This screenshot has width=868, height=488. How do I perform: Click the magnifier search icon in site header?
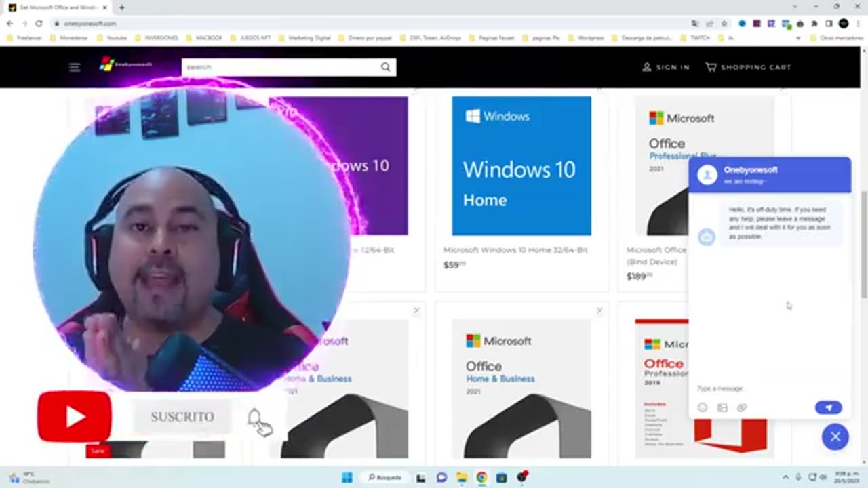click(x=385, y=67)
